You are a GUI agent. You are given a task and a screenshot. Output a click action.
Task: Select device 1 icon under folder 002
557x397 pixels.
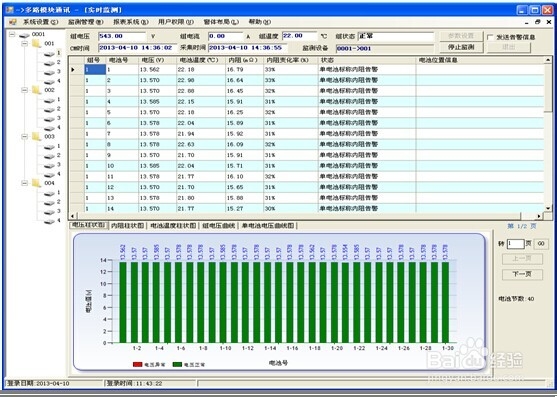point(49,100)
